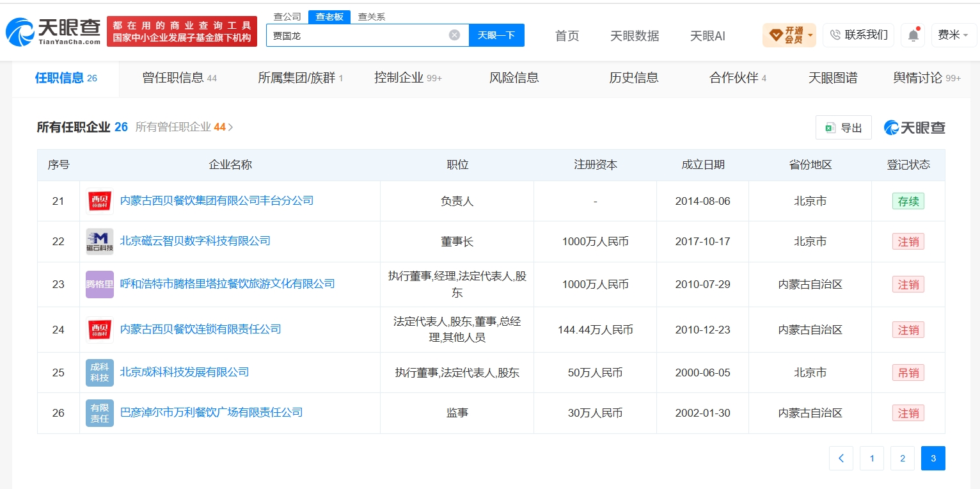980x489 pixels.
Task: Click the 成立日期 column header
Action: [x=703, y=165]
